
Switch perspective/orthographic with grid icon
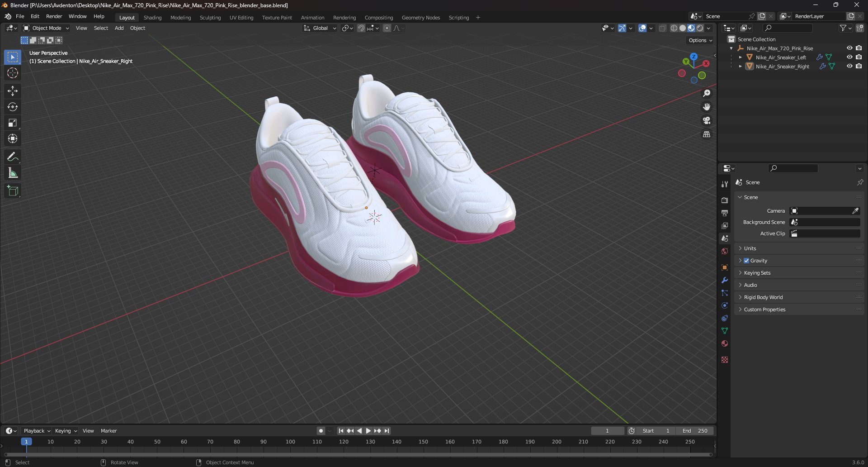pyautogui.click(x=707, y=134)
